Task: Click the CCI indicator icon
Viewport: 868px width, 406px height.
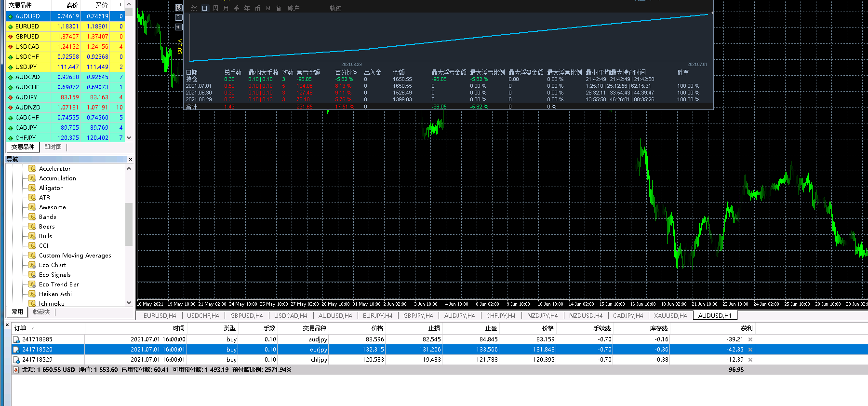Action: click(x=32, y=245)
